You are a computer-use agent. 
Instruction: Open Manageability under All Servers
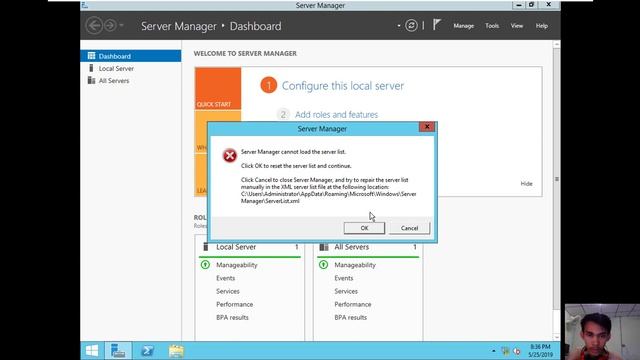click(355, 265)
